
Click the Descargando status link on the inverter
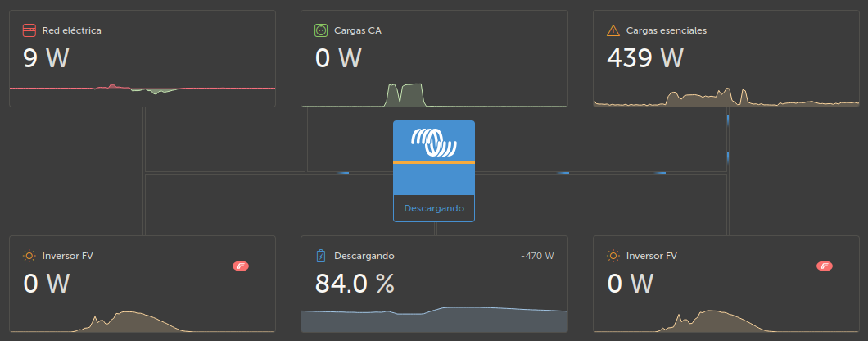pyautogui.click(x=434, y=208)
